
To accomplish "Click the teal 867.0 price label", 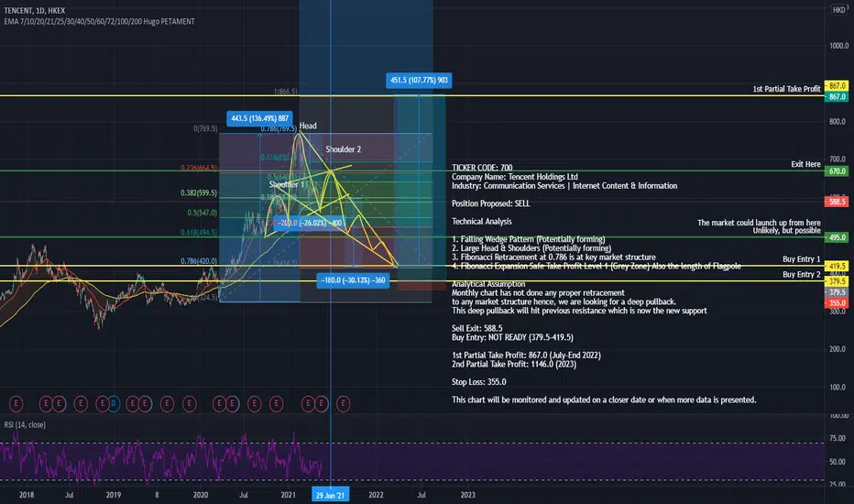I will click(836, 96).
